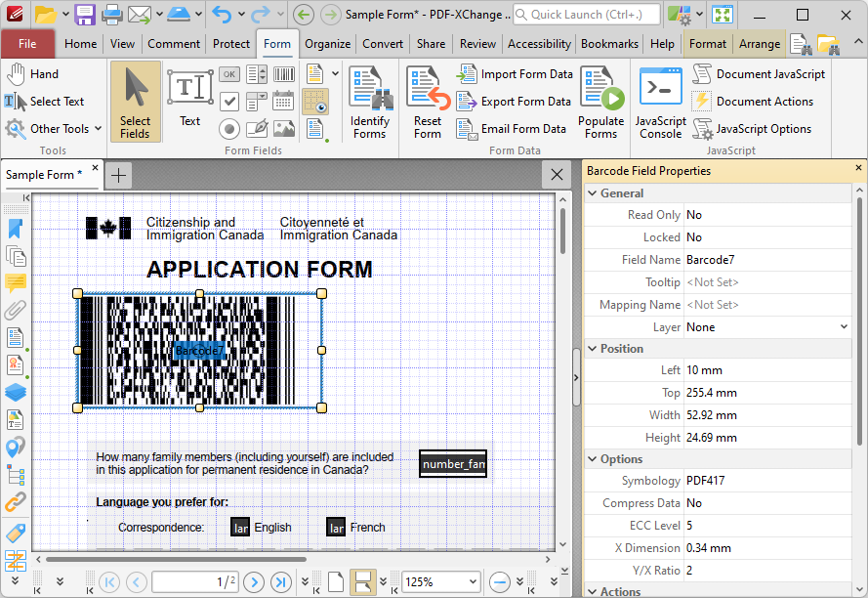Click the Reset Form button
This screenshot has height=598, width=868.
(428, 102)
